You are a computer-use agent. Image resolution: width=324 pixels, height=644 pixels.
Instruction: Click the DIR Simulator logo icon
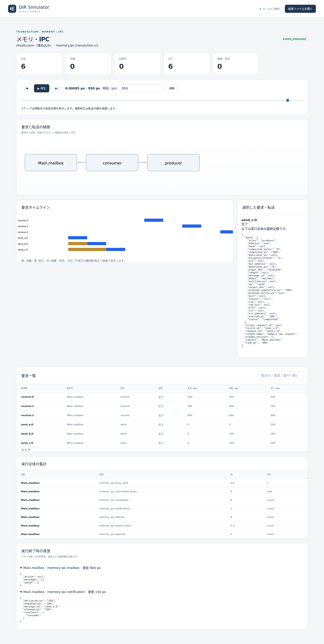pos(12,9)
